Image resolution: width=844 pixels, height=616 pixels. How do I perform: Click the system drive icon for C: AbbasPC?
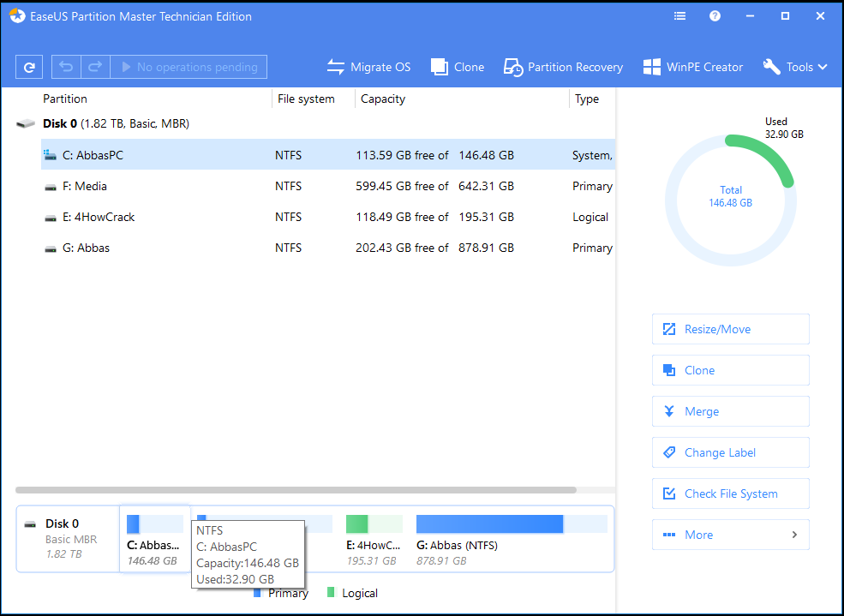tap(50, 155)
